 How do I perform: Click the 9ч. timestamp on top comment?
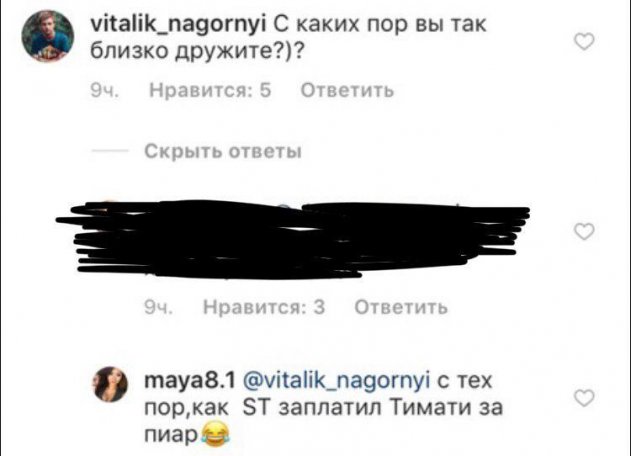[x=105, y=91]
